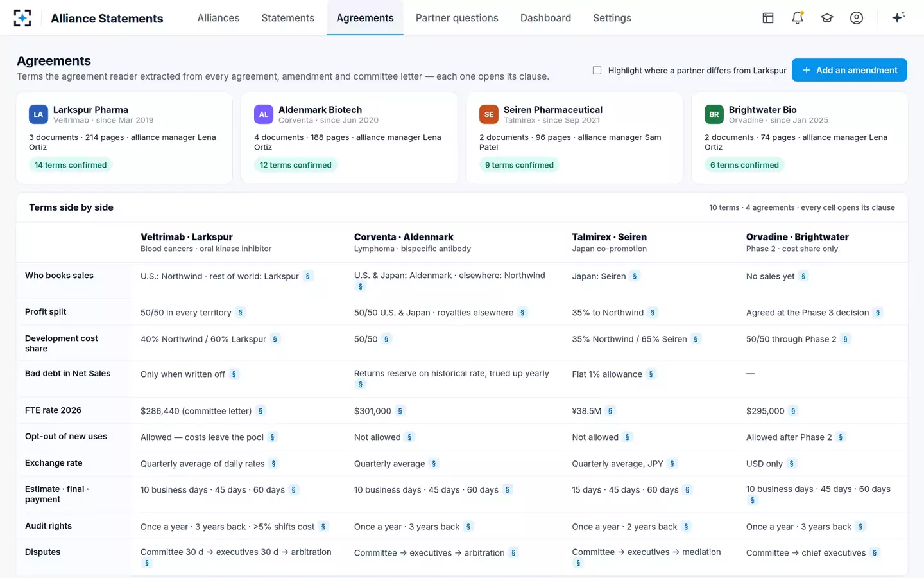Click 'Agreed at the Phase 3 decision' cell

coord(807,313)
